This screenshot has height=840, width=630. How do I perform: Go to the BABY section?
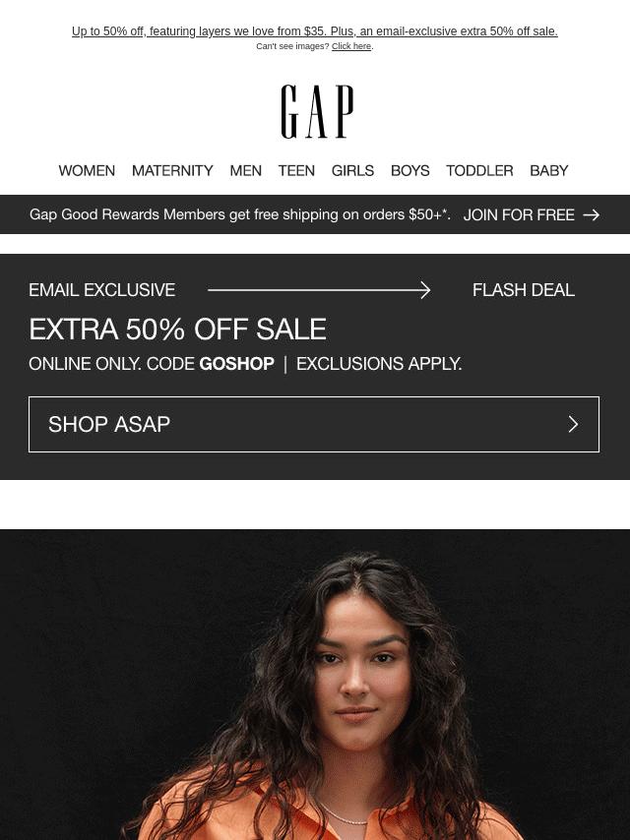(549, 170)
